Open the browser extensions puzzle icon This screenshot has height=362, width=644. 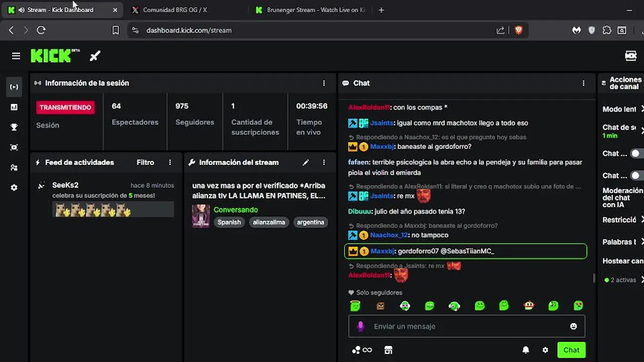pyautogui.click(x=607, y=30)
